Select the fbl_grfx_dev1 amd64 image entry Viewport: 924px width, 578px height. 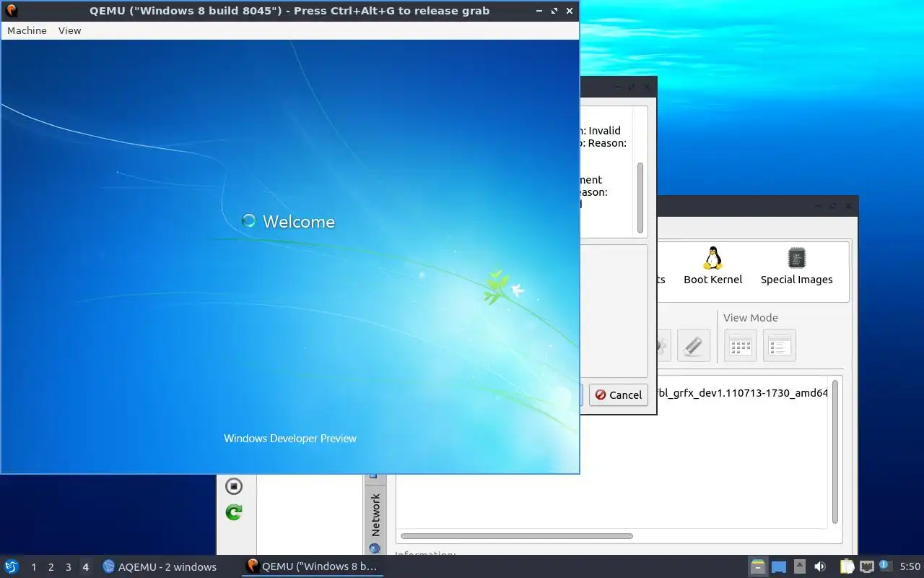tap(741, 393)
